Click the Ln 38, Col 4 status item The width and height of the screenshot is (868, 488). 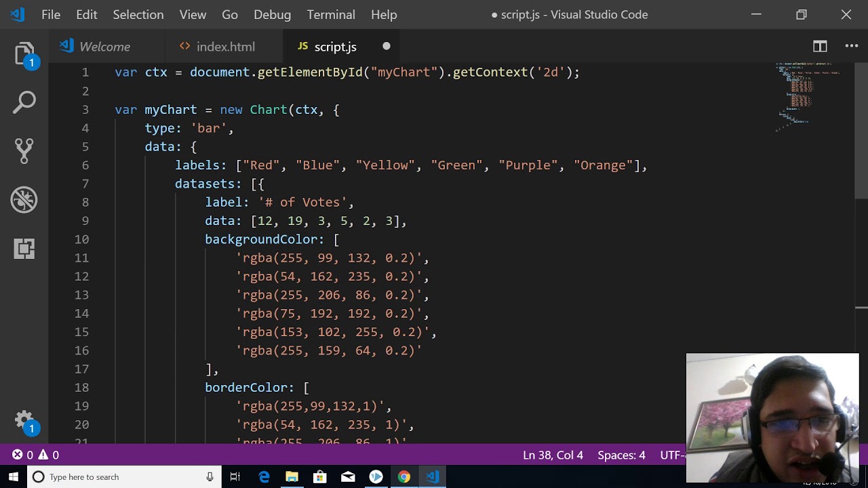tap(553, 455)
